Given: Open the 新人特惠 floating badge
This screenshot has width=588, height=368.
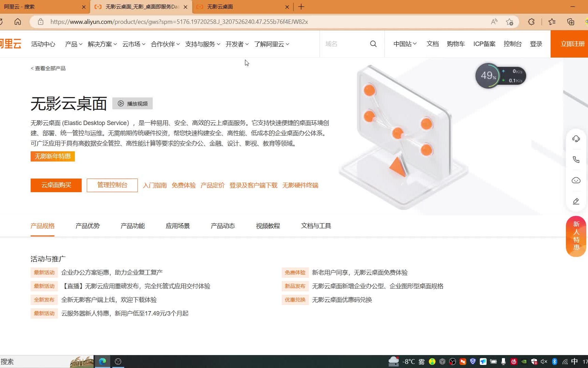Looking at the screenshot, I should pyautogui.click(x=576, y=236).
